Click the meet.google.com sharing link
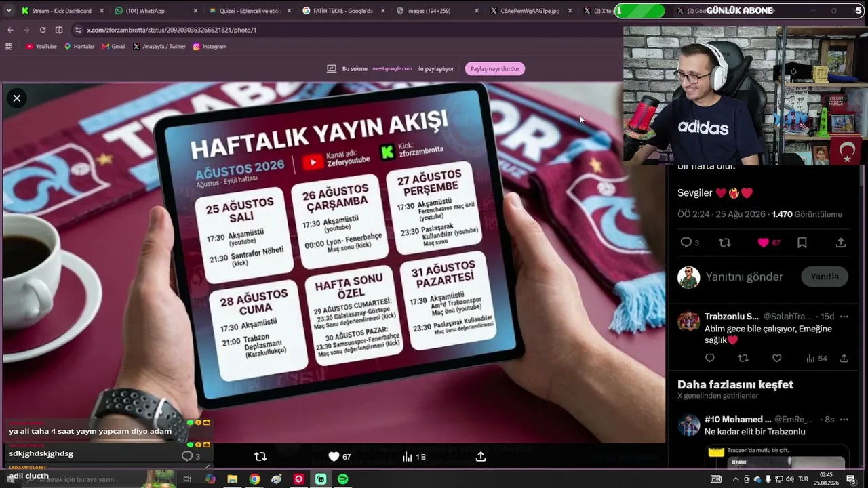This screenshot has width=868, height=488. click(392, 68)
